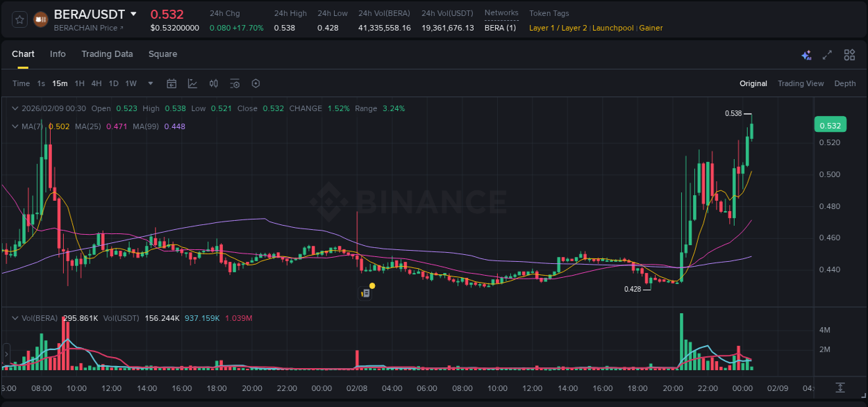
Task: Open the Launchpool tag link
Action: [612, 28]
